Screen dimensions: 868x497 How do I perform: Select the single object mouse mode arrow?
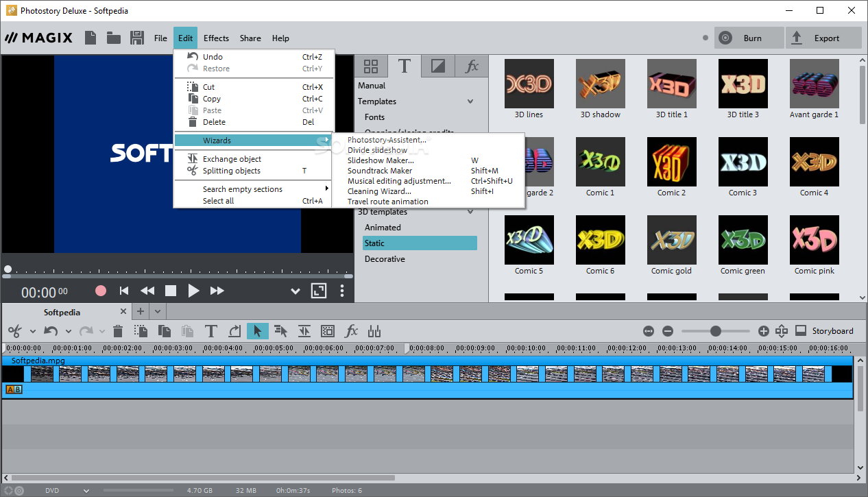click(258, 331)
